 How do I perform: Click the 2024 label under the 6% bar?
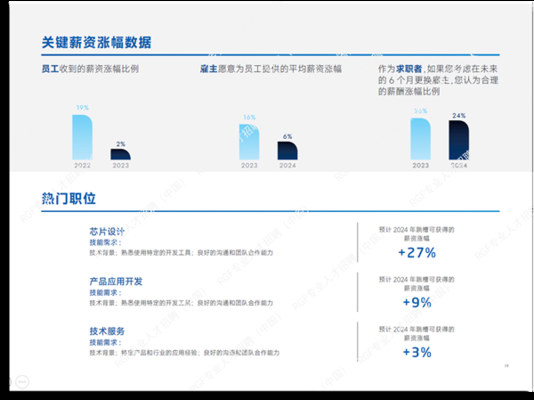point(288,165)
